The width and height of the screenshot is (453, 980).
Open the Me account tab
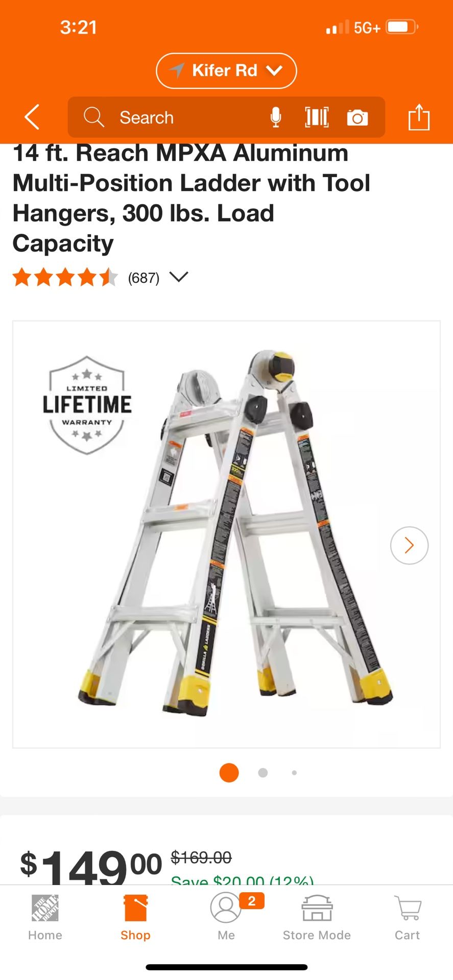click(226, 918)
